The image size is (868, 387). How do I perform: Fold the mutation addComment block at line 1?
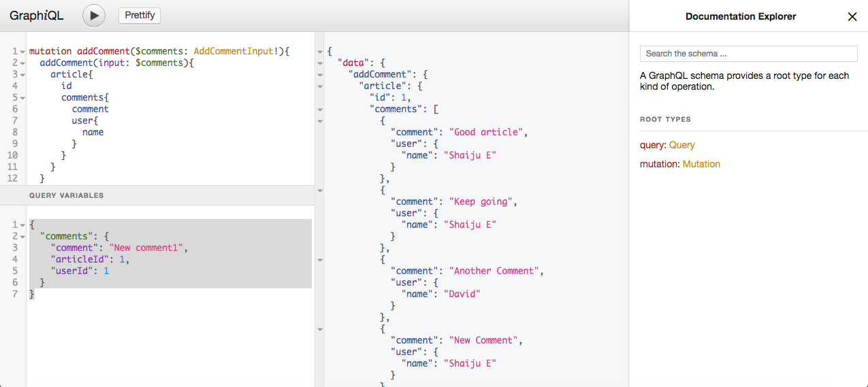tap(22, 52)
